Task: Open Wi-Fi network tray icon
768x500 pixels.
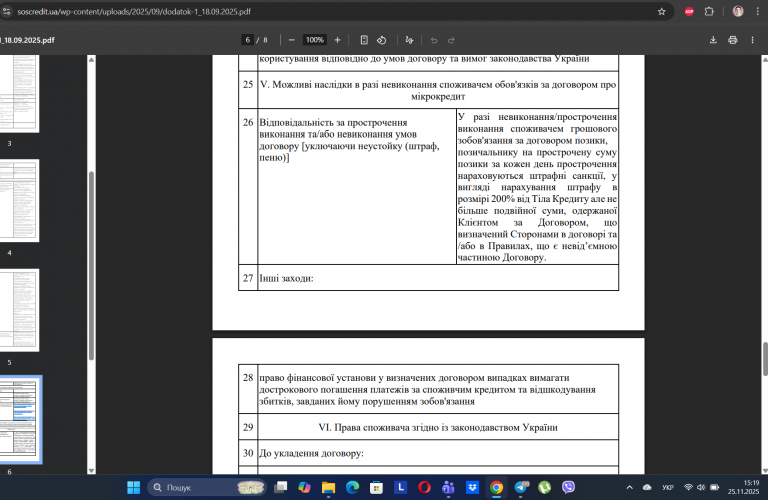Action: pyautogui.click(x=688, y=487)
